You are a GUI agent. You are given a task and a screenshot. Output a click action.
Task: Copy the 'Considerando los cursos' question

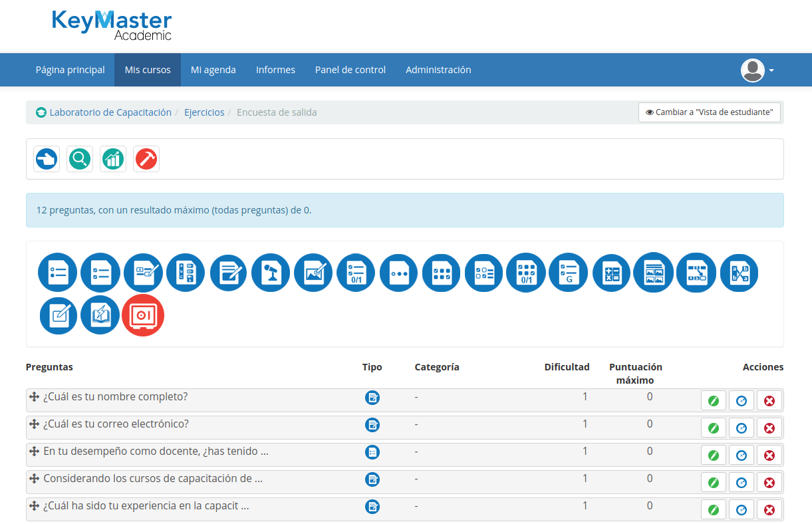click(742, 483)
